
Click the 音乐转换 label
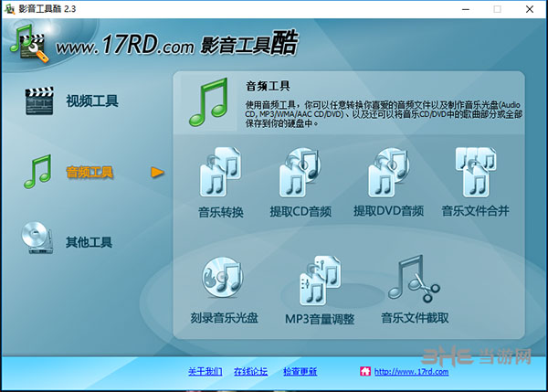[220, 212]
